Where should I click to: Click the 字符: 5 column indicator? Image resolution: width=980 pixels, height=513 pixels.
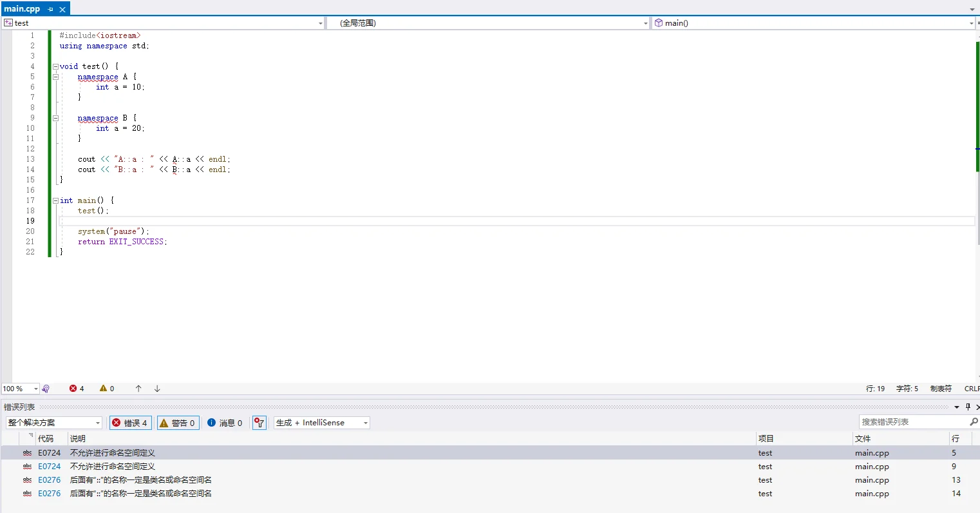(907, 389)
